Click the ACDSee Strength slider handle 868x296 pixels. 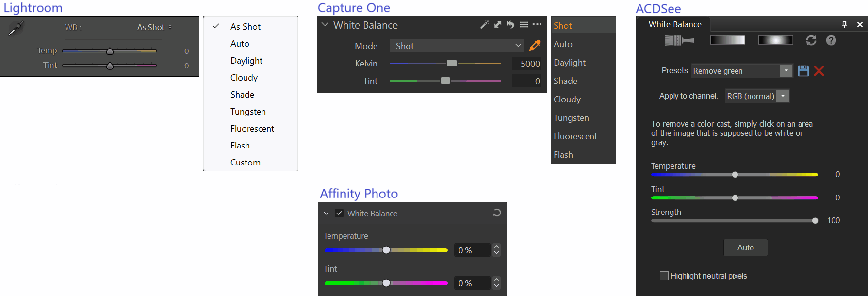[815, 221]
